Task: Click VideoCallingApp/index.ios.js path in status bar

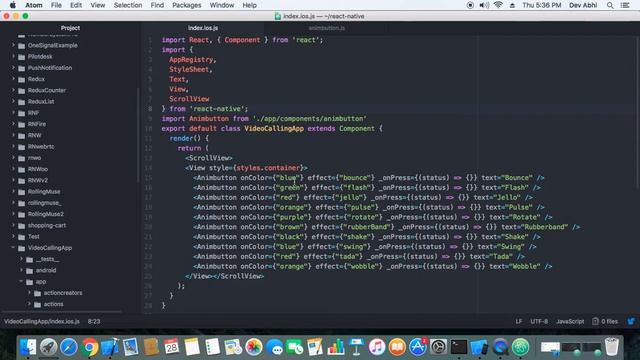Action: 42,321
